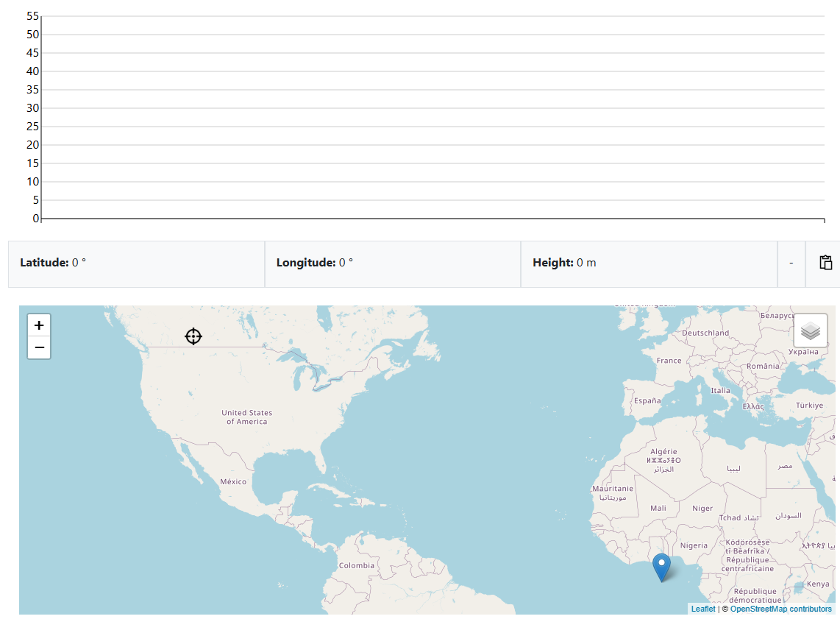The height and width of the screenshot is (619, 840).
Task: Click the Nigeria label on the map
Action: 693,545
